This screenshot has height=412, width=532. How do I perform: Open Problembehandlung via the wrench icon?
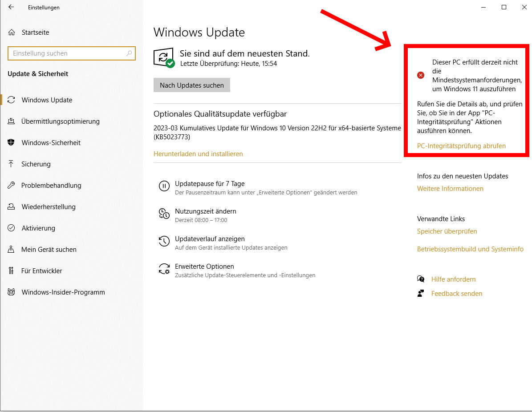click(x=12, y=185)
